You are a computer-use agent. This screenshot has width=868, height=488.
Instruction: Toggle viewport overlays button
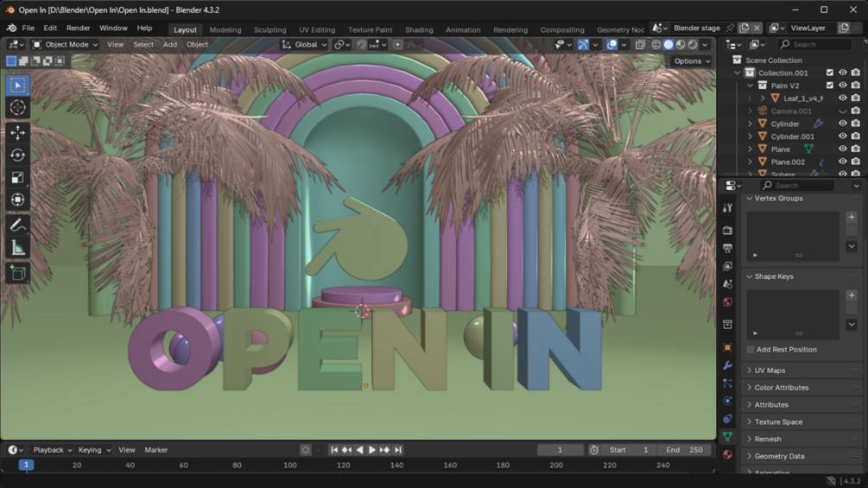point(611,45)
